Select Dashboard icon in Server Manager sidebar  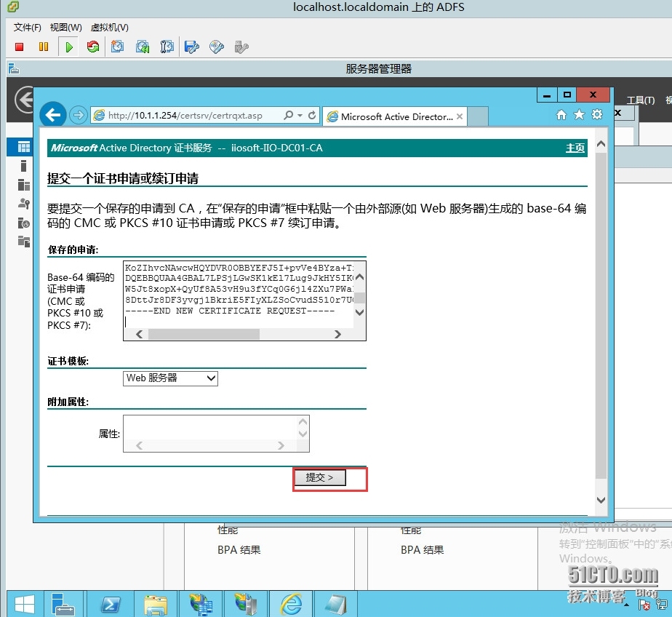pyautogui.click(x=23, y=147)
